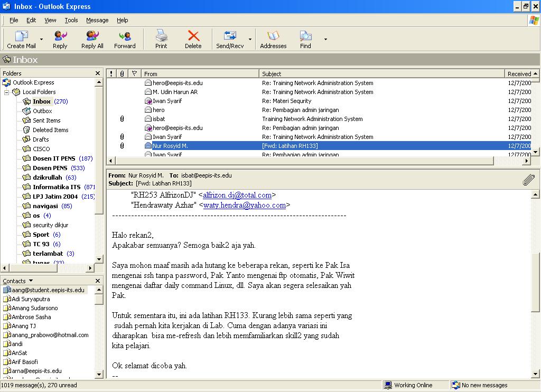This screenshot has height=392, width=541.
Task: Open the Create Mail dropdown arrow
Action: click(x=41, y=39)
